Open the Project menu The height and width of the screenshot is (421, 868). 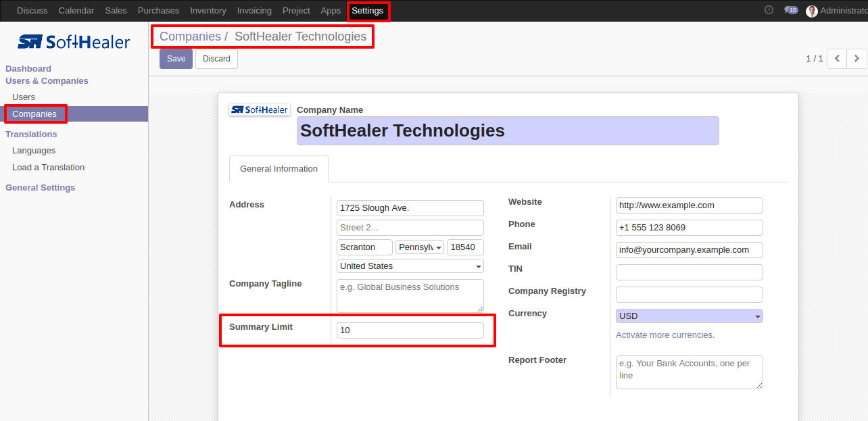(x=296, y=11)
